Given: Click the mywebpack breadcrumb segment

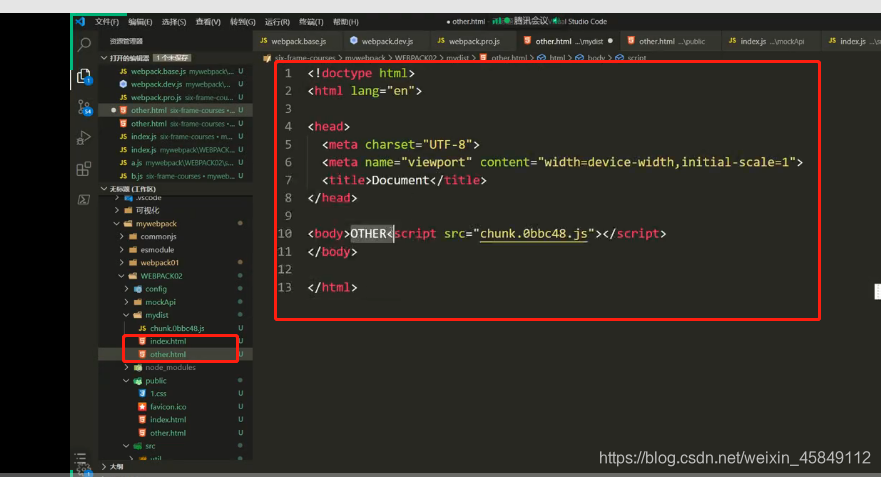Looking at the screenshot, I should click(x=365, y=58).
